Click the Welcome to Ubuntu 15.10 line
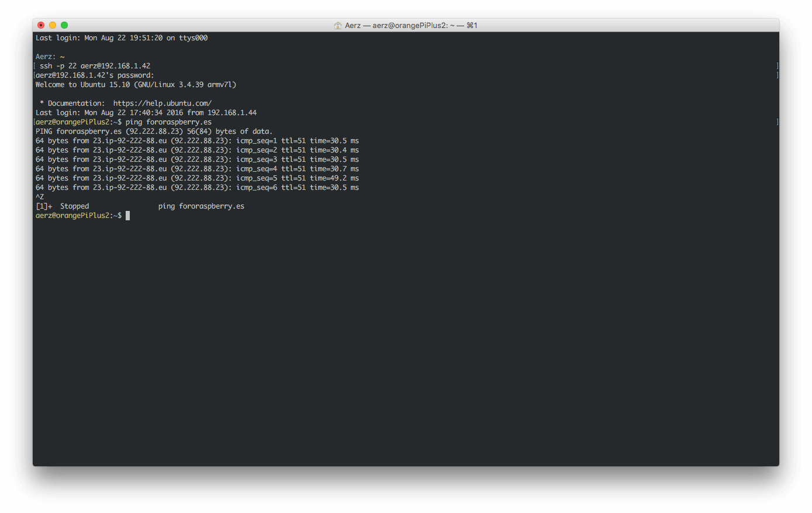Image resolution: width=812 pixels, height=513 pixels. (136, 85)
